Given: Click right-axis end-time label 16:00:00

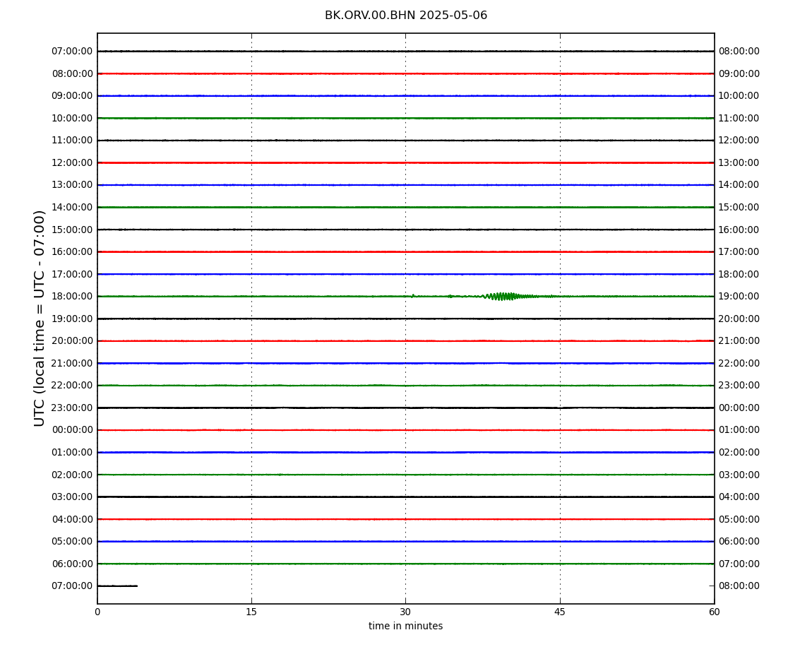Looking at the screenshot, I should (x=739, y=230).
